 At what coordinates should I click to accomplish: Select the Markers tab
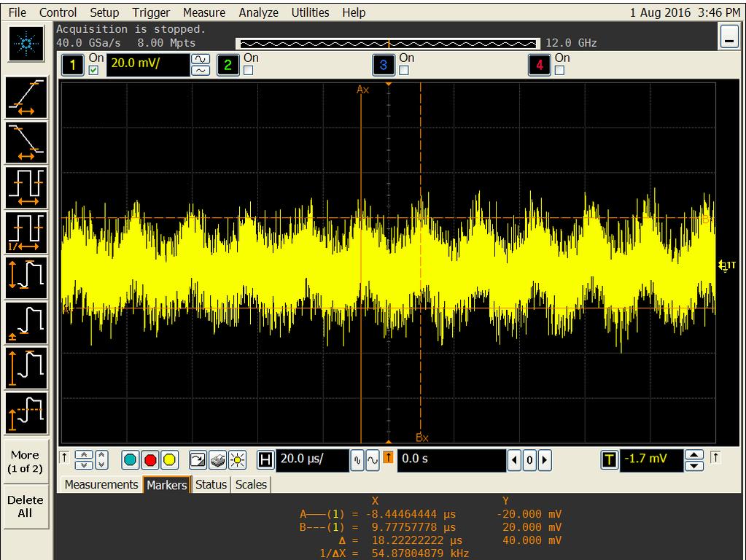tap(166, 484)
